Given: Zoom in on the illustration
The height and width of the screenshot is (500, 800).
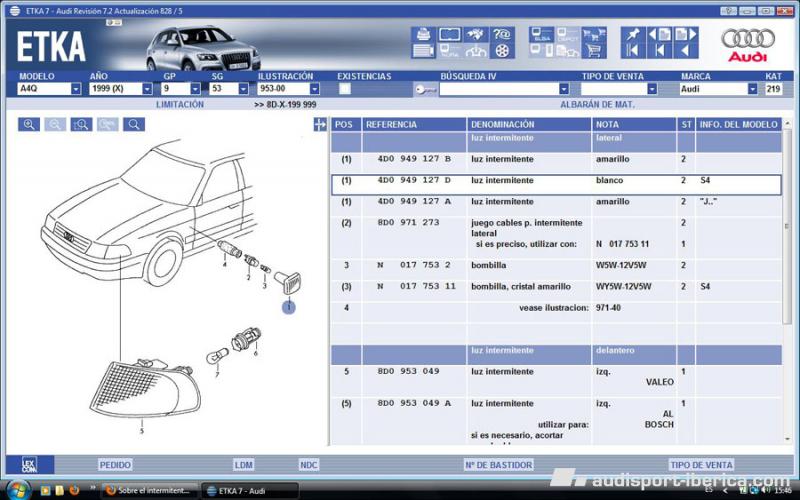Looking at the screenshot, I should point(29,124).
